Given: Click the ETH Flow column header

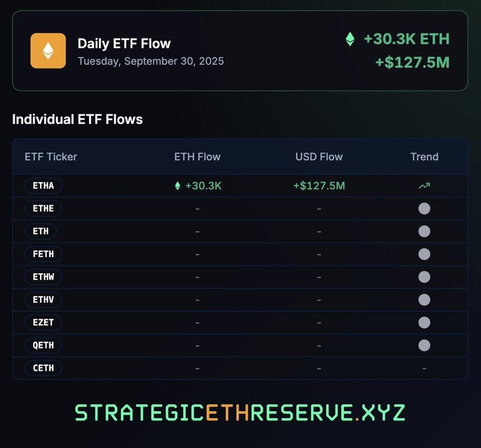Looking at the screenshot, I should point(197,157).
